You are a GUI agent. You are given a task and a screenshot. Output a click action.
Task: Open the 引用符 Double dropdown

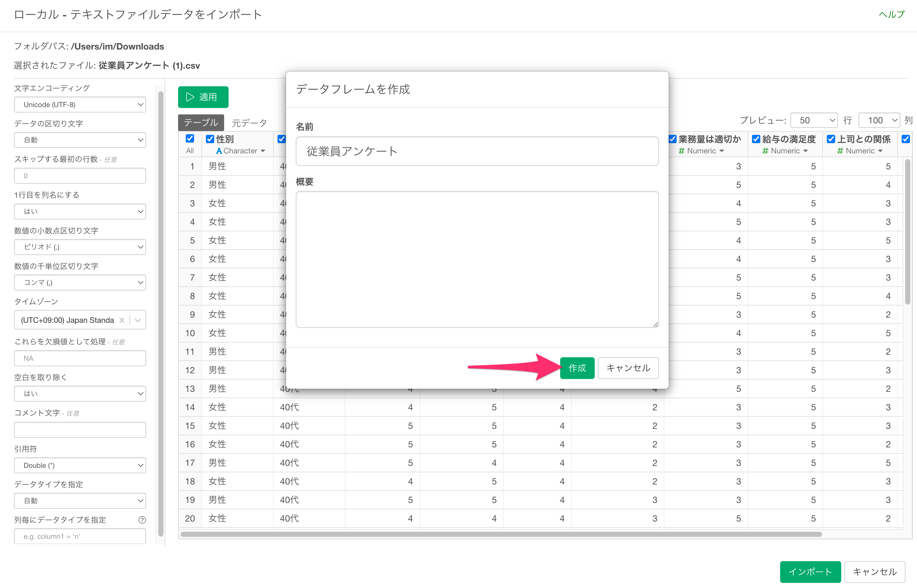pos(80,465)
